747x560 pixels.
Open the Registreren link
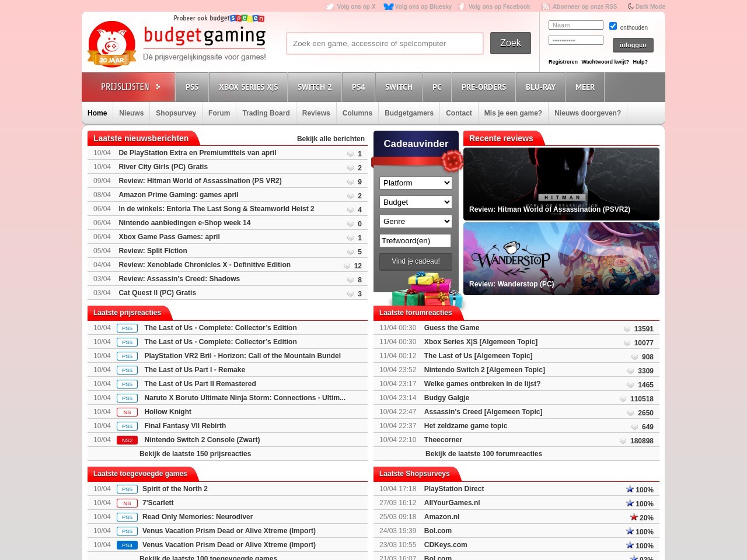563,62
